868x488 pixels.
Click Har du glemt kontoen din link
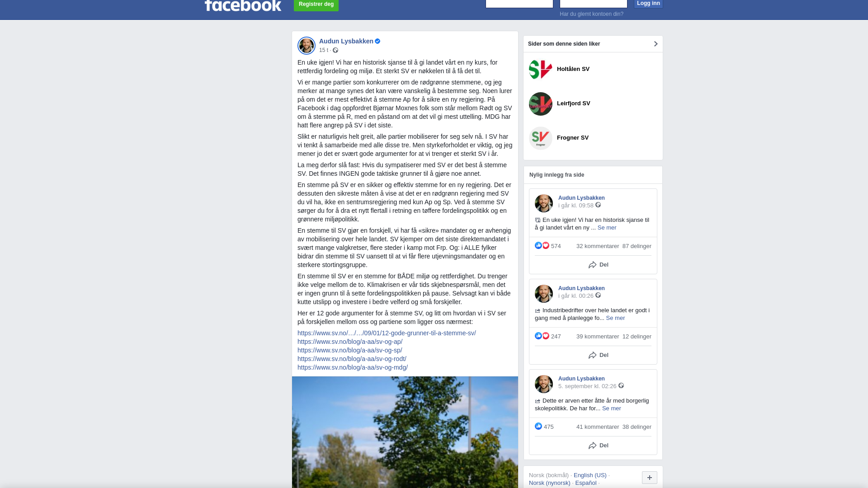coord(591,14)
